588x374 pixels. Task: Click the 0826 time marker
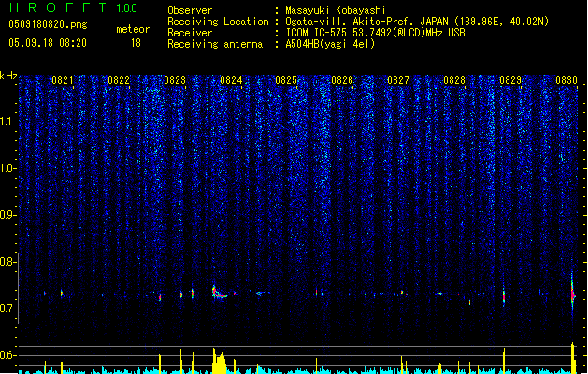click(342, 80)
